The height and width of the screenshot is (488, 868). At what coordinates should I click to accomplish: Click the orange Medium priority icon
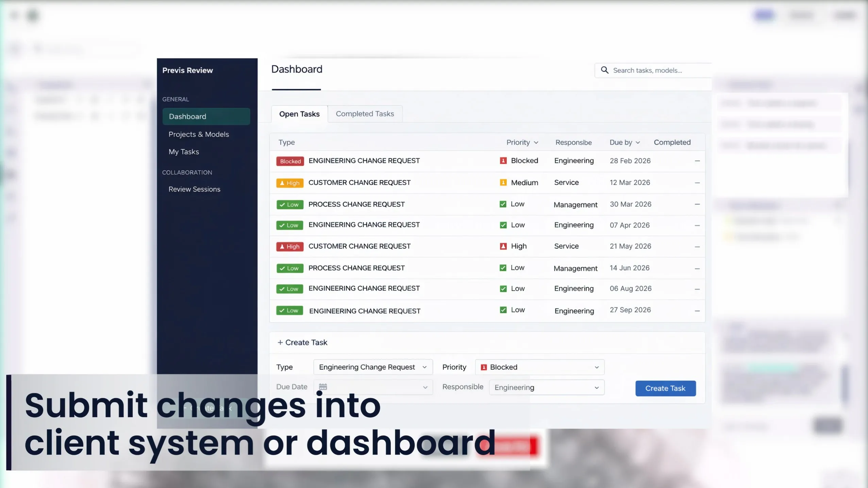click(503, 183)
